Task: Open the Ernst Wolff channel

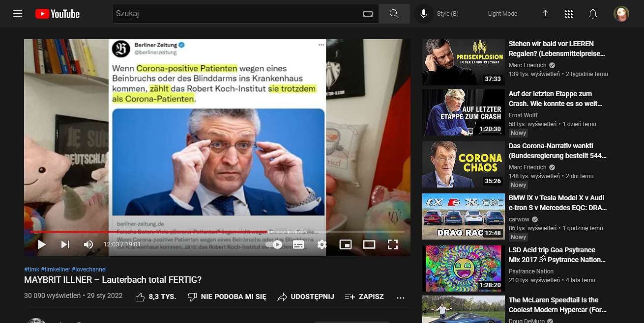Action: pyautogui.click(x=523, y=115)
